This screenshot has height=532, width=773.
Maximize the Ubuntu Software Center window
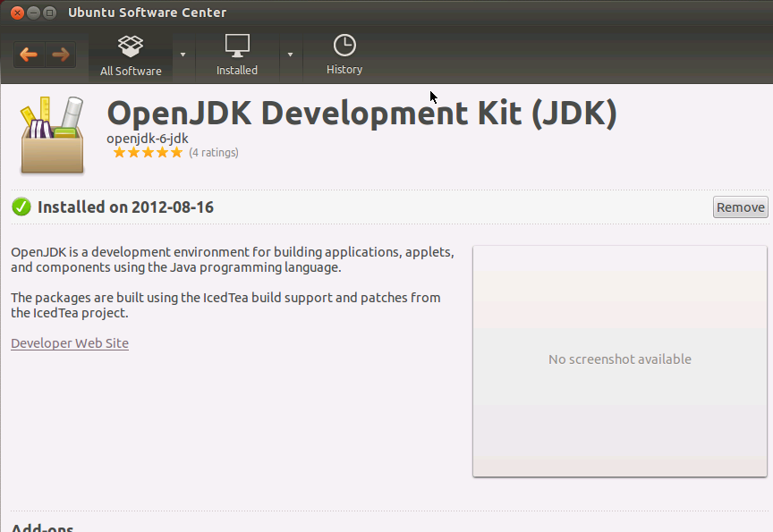coord(50,13)
